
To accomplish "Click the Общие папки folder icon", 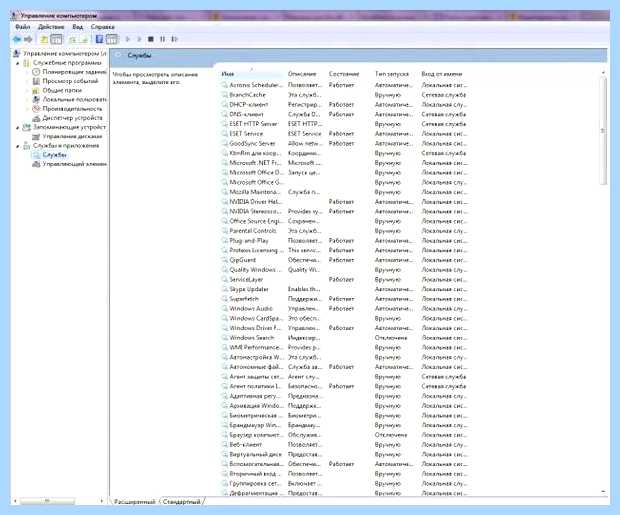I will (36, 91).
